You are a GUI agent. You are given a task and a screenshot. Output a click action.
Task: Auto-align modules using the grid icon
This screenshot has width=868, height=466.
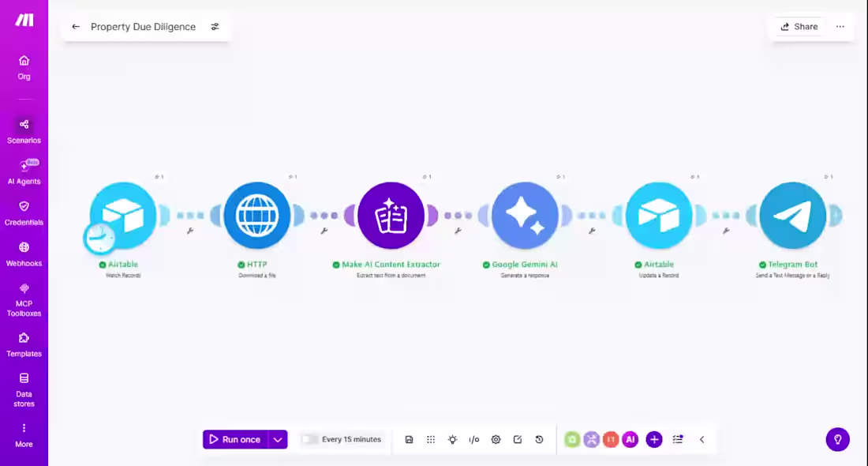431,439
